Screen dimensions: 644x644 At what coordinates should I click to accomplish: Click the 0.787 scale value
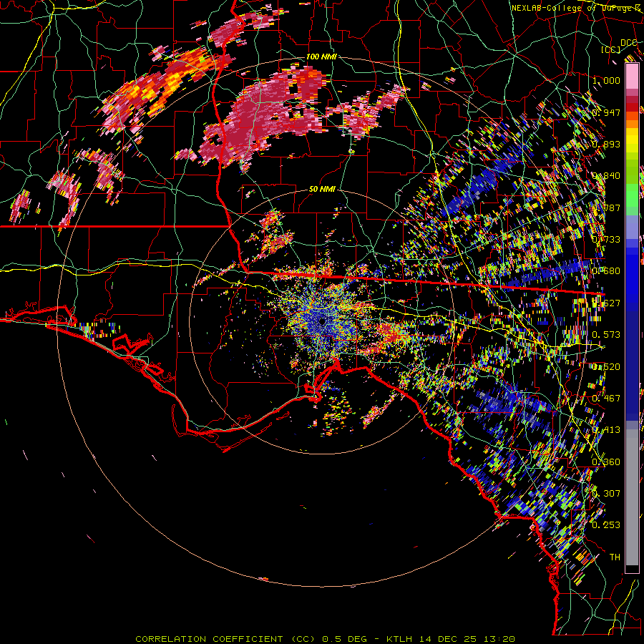[x=606, y=208]
